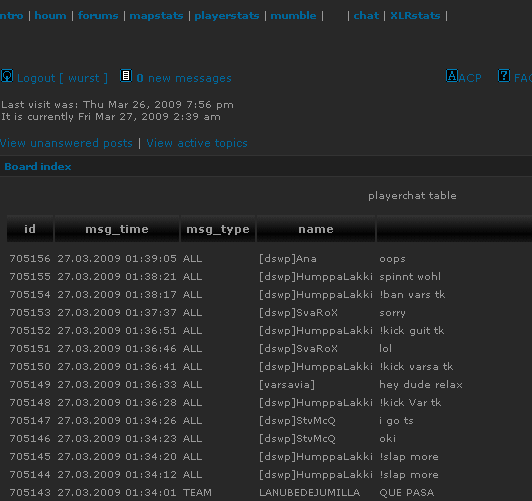Click the id column header

click(30, 229)
